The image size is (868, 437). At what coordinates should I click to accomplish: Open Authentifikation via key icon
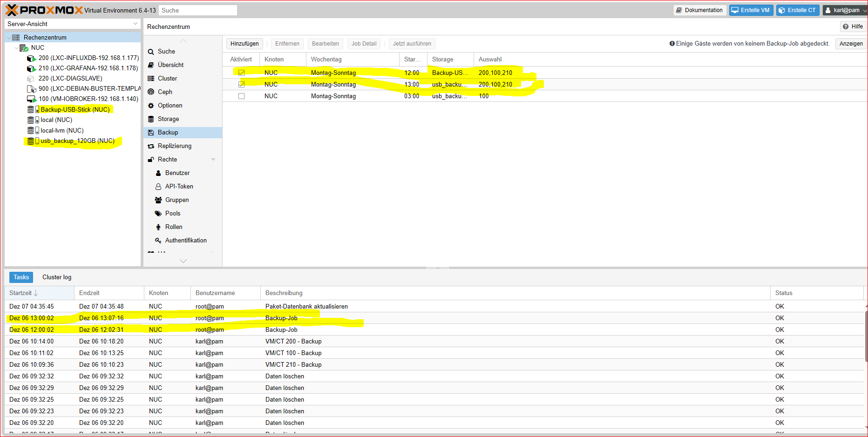click(x=158, y=241)
